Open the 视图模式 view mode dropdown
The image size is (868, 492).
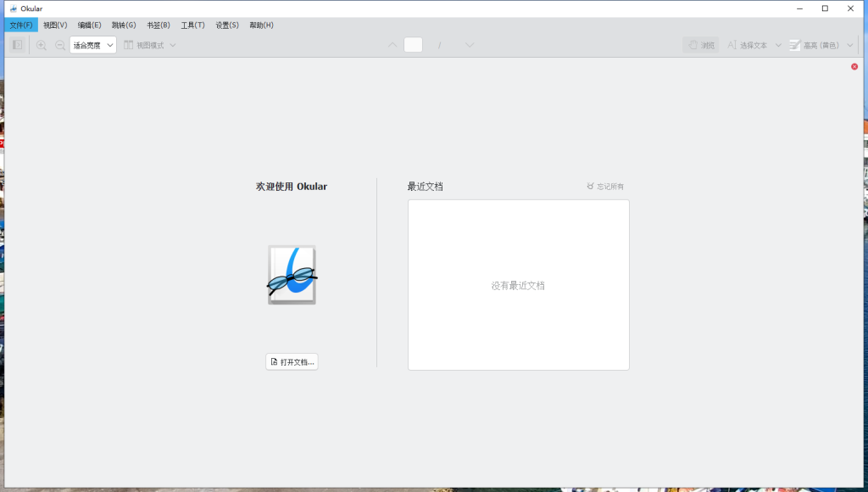point(149,45)
